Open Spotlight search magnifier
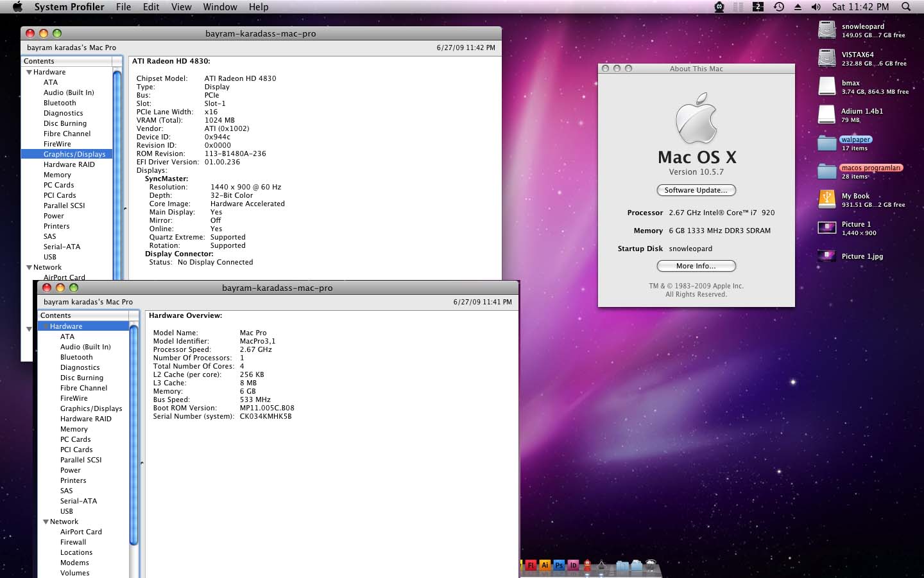924x578 pixels. [x=906, y=6]
